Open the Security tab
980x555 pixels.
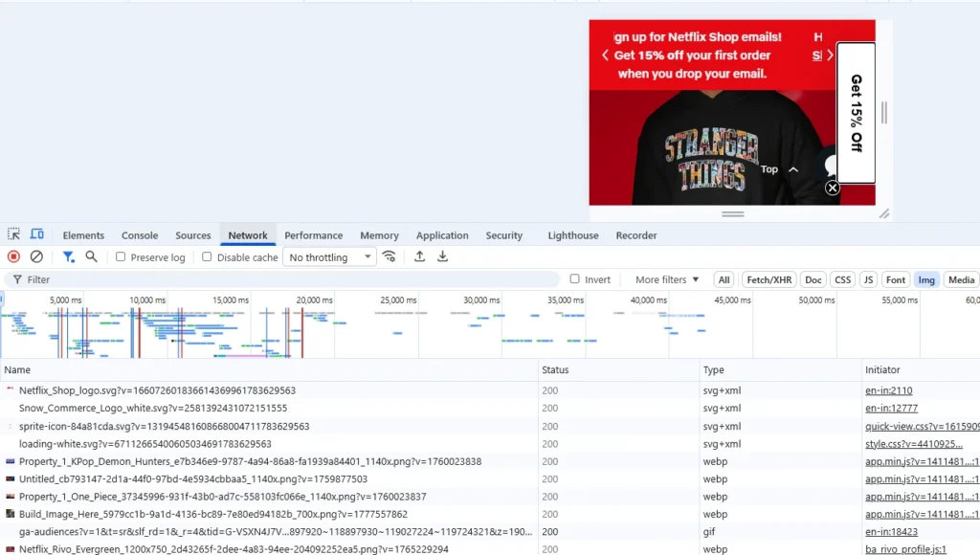503,235
